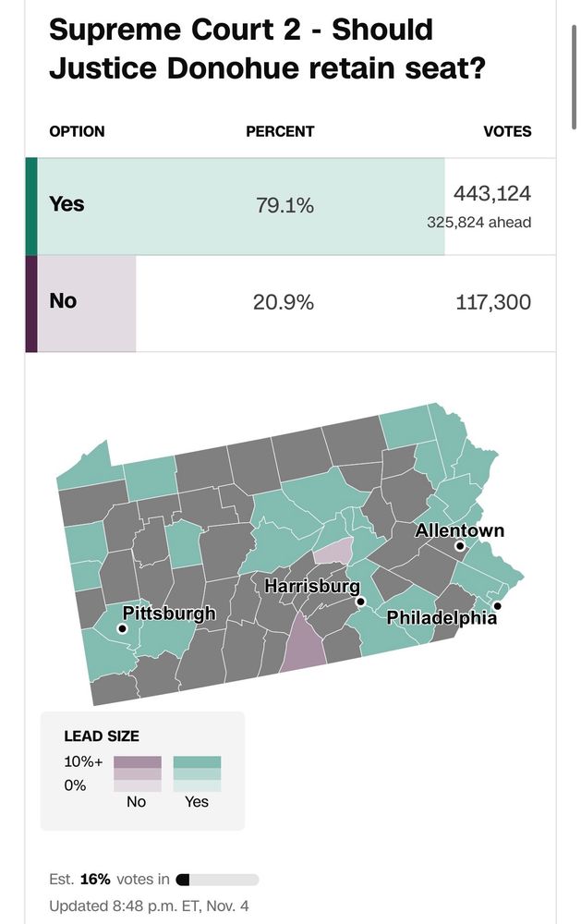The height and width of the screenshot is (924, 581).
Task: Click the estimated votes progress bar
Action: 217,880
